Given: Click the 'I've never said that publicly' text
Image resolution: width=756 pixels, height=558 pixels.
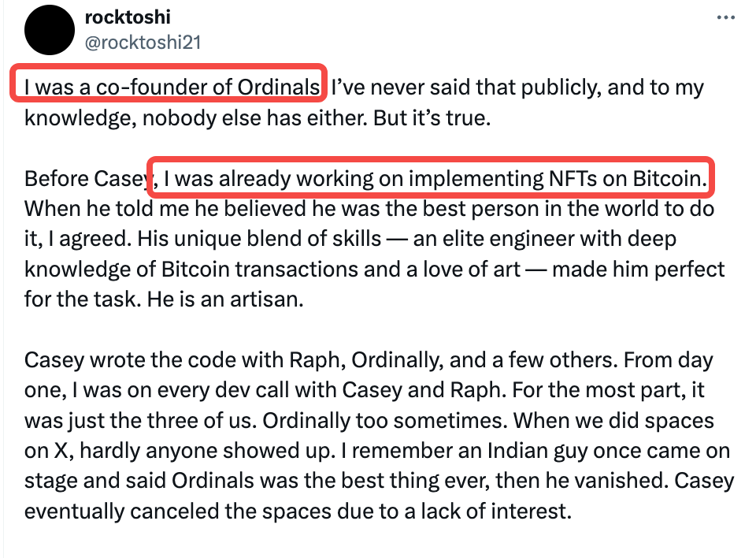Looking at the screenshot, I should click(466, 87).
